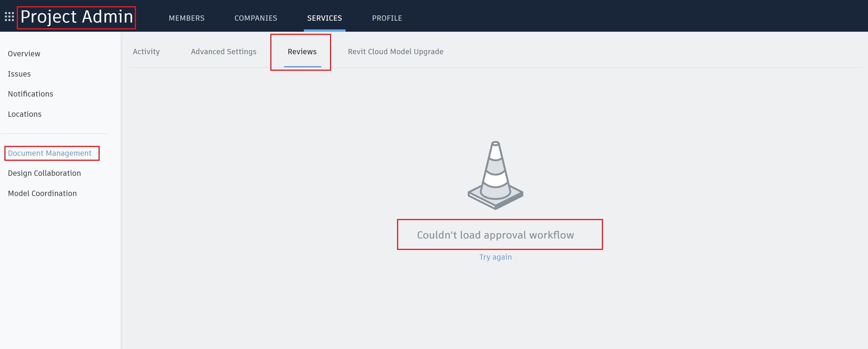Open Revit Cloud Model Upgrade tab
868x349 pixels.
point(395,52)
